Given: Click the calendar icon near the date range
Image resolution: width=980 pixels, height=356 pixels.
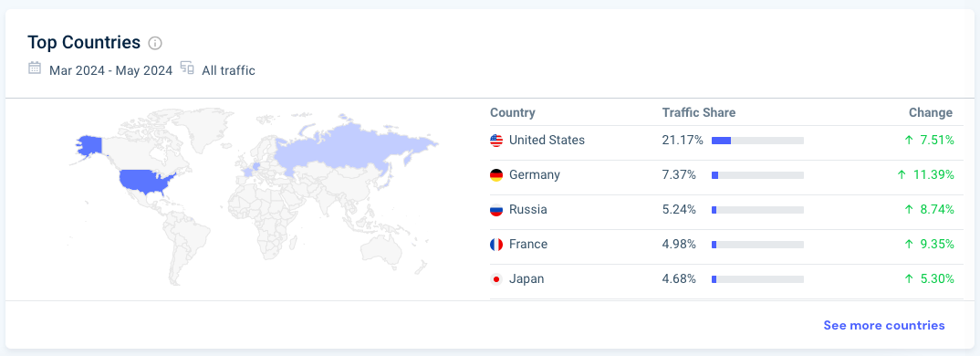Looking at the screenshot, I should pyautogui.click(x=35, y=68).
